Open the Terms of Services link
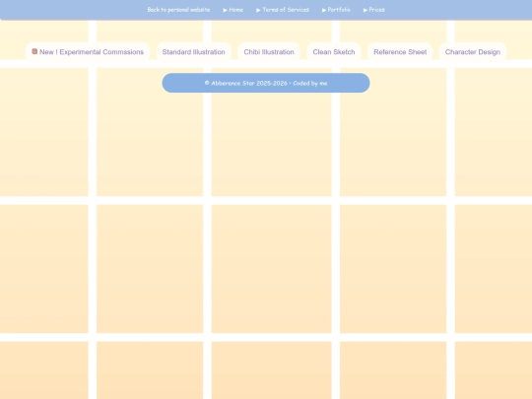The height and width of the screenshot is (399, 532). tap(283, 10)
